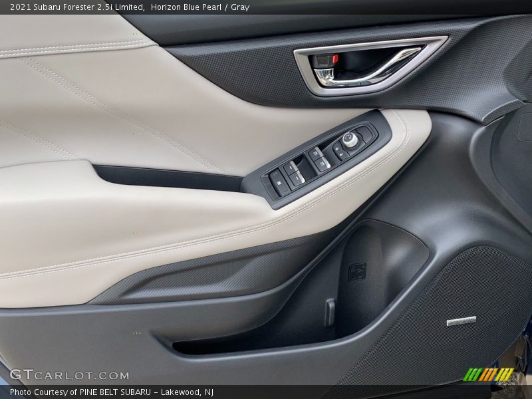Screen dimensions: 532x399
Task: Click the "2021 Subaru Forester 2.5i Limited" caption text
Action: coord(77,7)
